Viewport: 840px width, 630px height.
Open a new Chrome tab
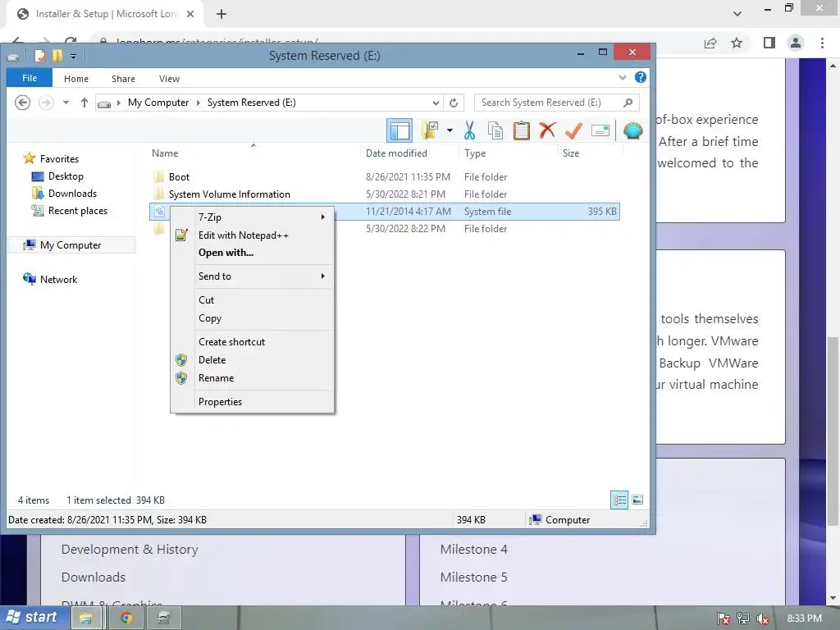221,14
